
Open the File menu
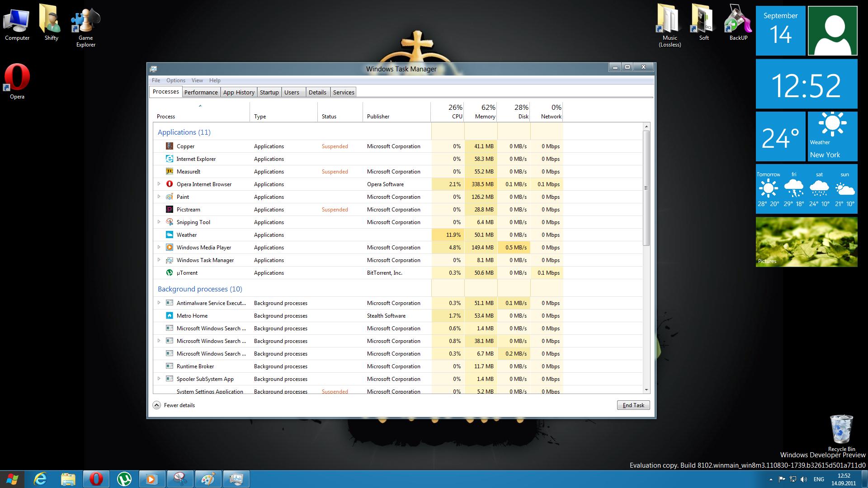point(156,80)
